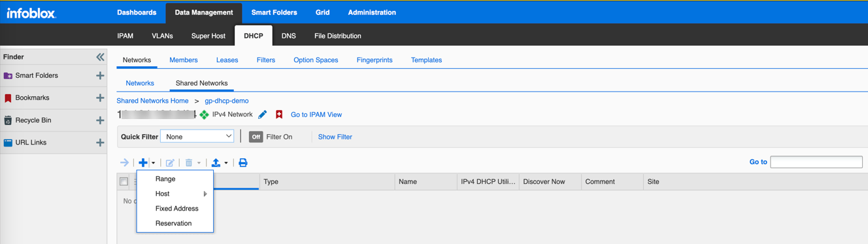Click the URL Links icon in Finder
The height and width of the screenshot is (244, 868).
8,143
